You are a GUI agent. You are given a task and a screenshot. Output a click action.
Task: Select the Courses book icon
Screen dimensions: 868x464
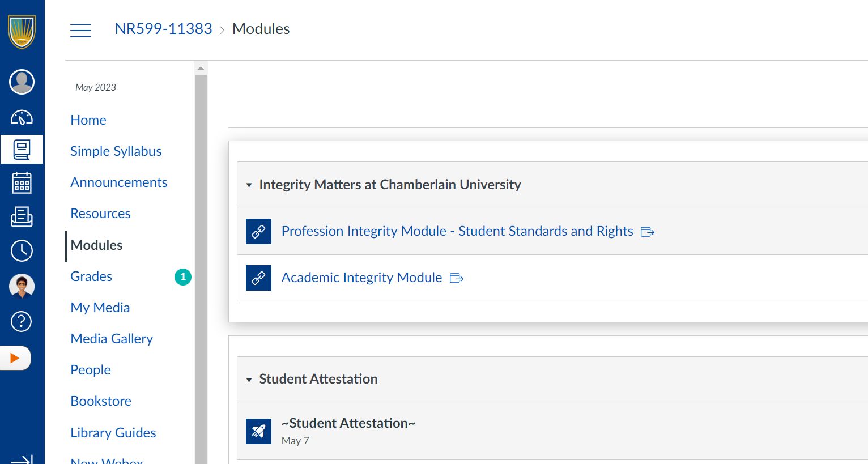(22, 150)
